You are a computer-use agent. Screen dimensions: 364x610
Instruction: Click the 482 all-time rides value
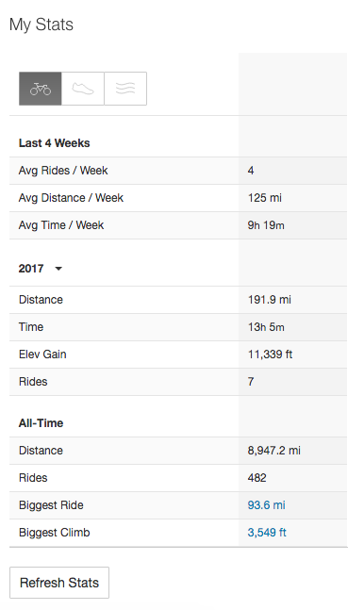pos(256,478)
